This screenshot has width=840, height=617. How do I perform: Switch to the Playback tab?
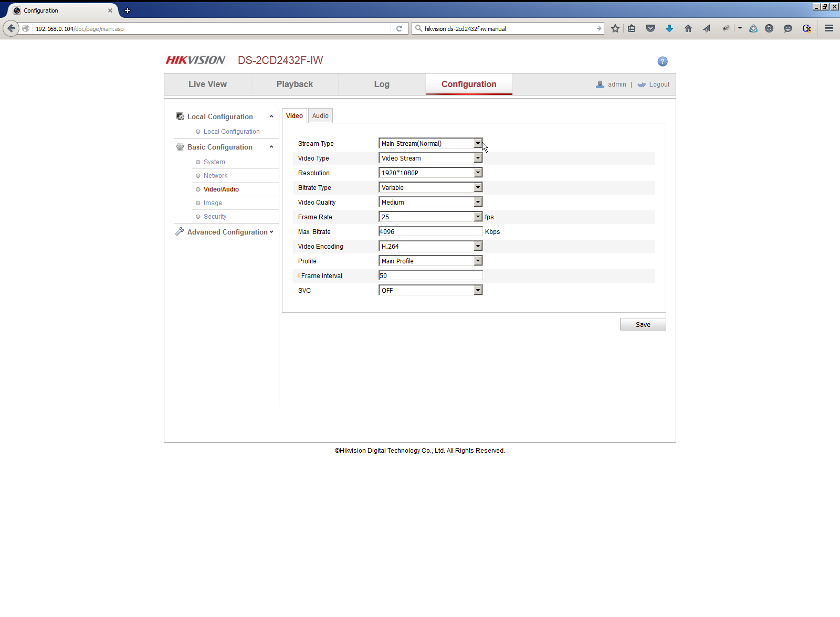click(x=295, y=84)
